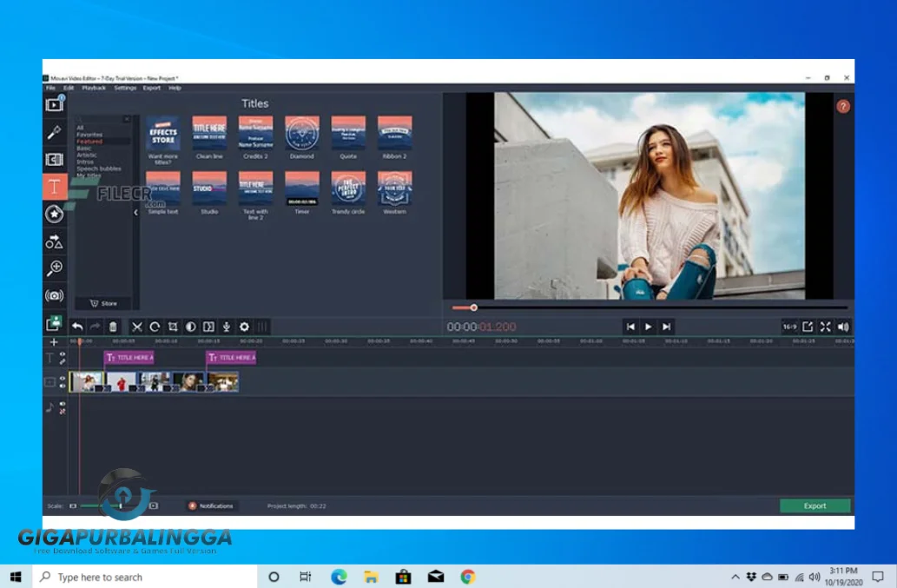Open the Settings menu

125,88
